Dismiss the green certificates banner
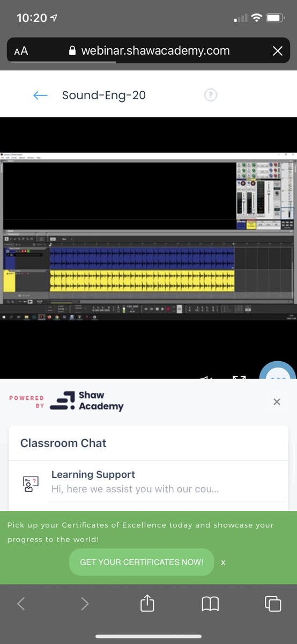The image size is (297, 644). [223, 562]
